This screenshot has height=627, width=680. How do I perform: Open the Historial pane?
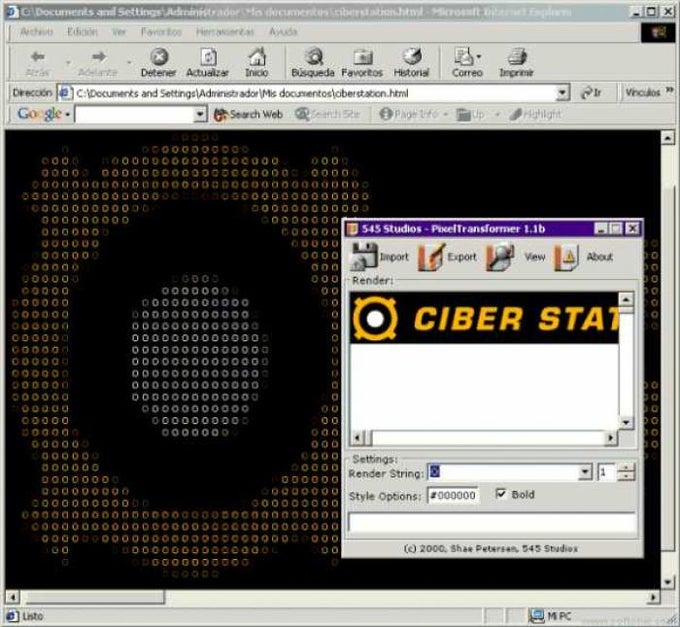click(x=411, y=63)
